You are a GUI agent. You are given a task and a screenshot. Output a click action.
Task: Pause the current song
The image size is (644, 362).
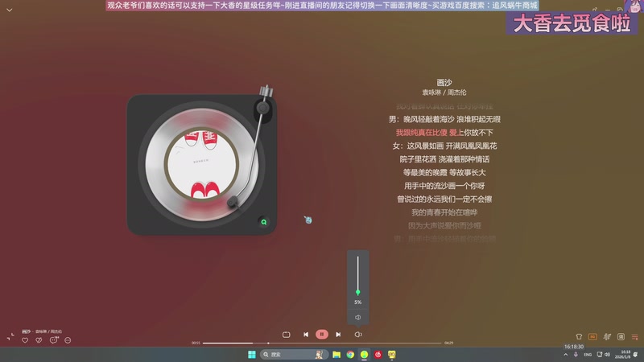pos(322,335)
